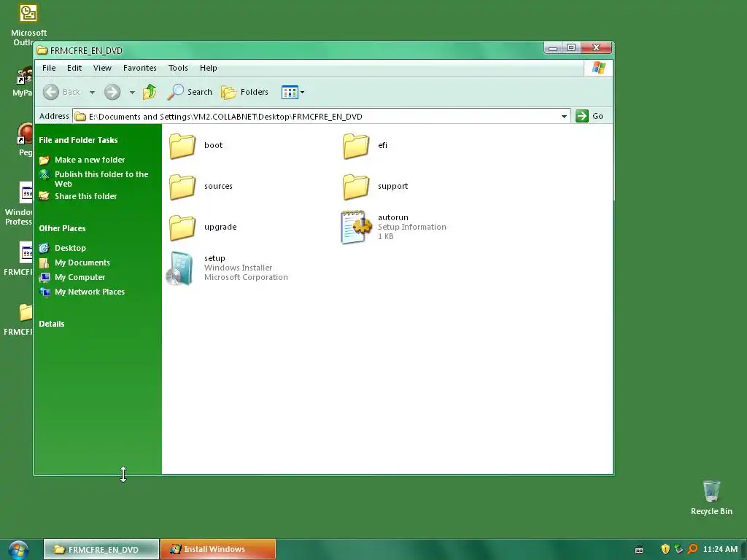Select the autorun setup information file icon

pyautogui.click(x=356, y=227)
